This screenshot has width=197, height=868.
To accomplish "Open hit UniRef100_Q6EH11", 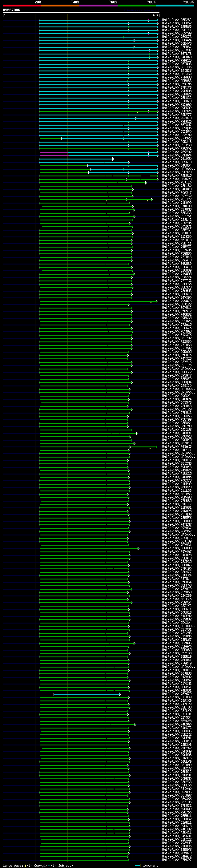I will (177, 816).
